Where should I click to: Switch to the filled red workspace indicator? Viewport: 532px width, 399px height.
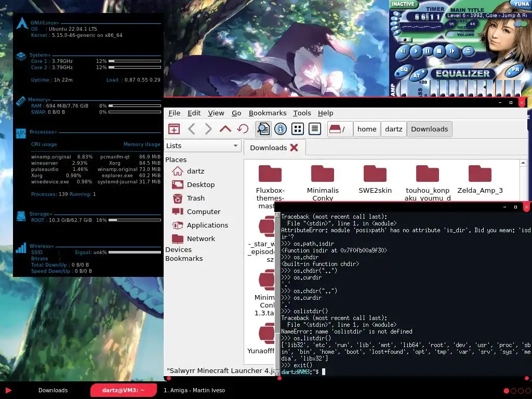pyautogui.click(x=506, y=391)
